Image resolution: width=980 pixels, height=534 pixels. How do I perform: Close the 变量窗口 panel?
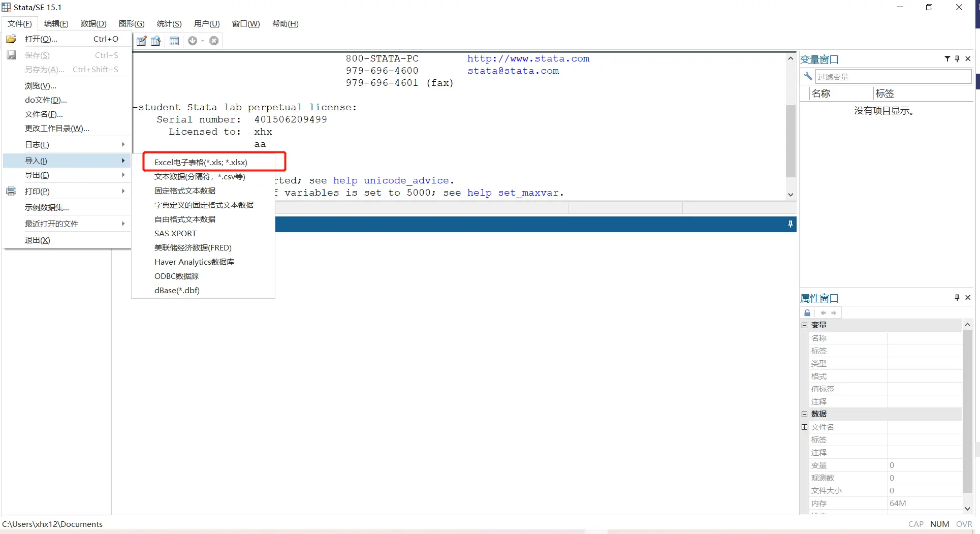pyautogui.click(x=968, y=59)
